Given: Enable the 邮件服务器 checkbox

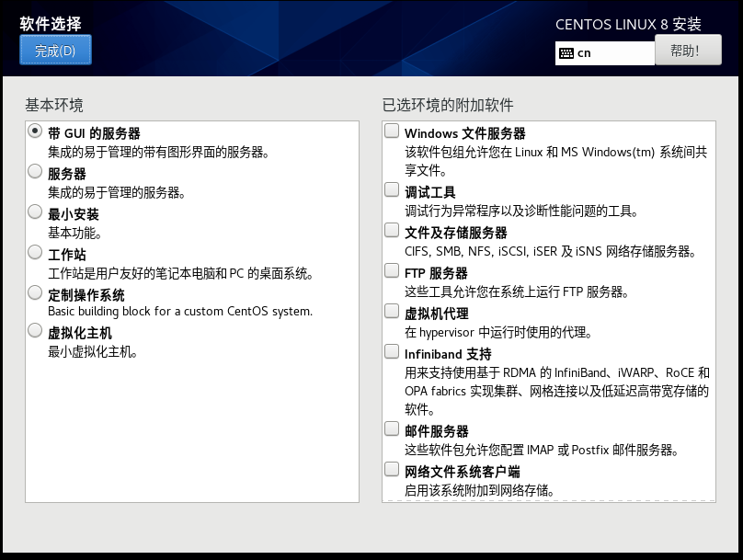Looking at the screenshot, I should coord(392,429).
